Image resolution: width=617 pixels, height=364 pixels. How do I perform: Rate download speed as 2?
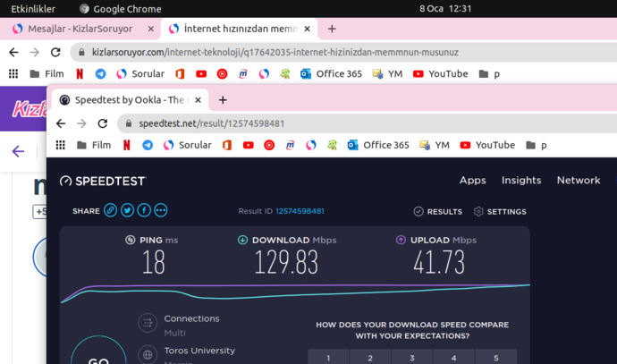[x=370, y=358]
